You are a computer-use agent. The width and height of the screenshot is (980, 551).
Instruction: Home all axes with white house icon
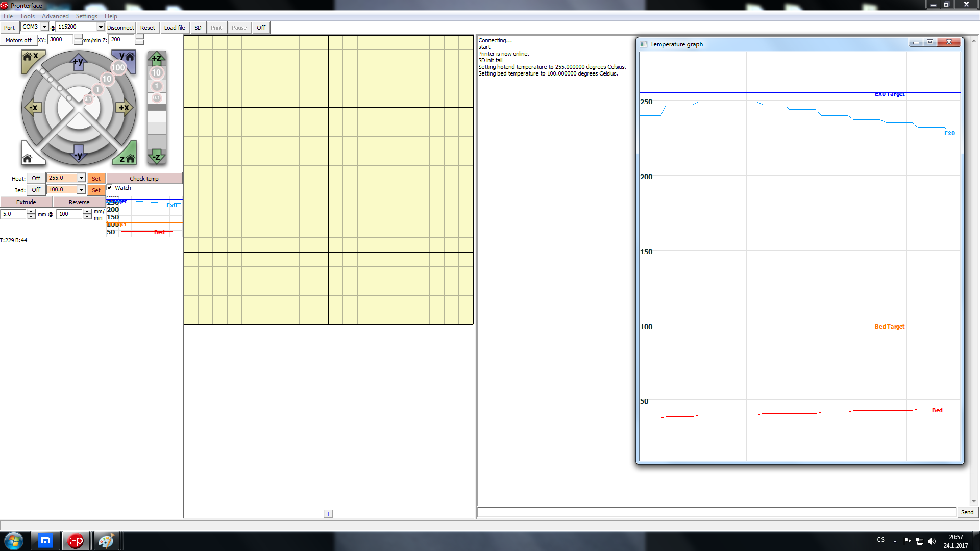(x=28, y=158)
